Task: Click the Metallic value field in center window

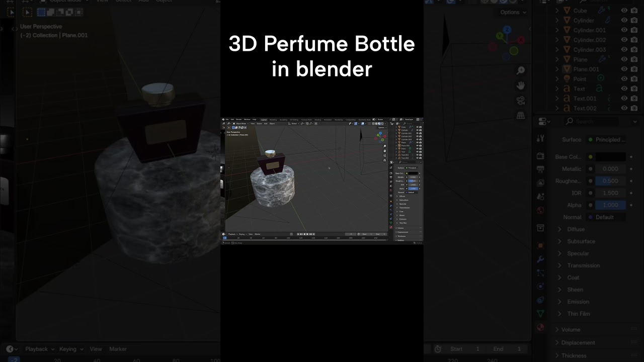Action: tap(413, 177)
